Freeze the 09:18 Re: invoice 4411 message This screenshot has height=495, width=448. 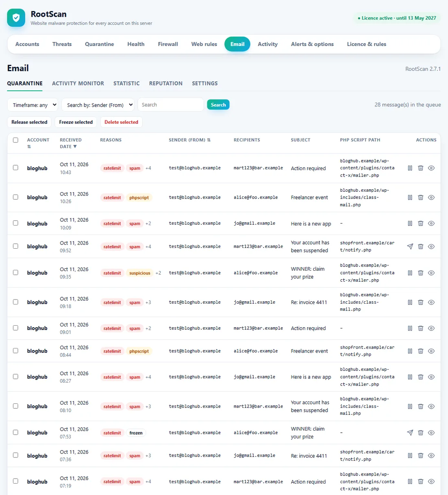[410, 302]
